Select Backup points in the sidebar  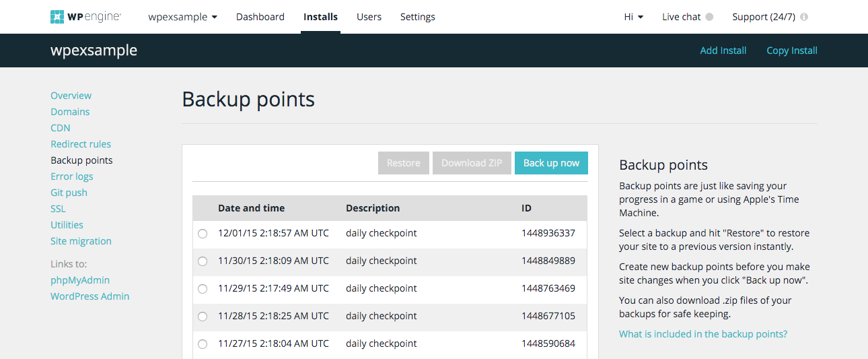pos(81,160)
